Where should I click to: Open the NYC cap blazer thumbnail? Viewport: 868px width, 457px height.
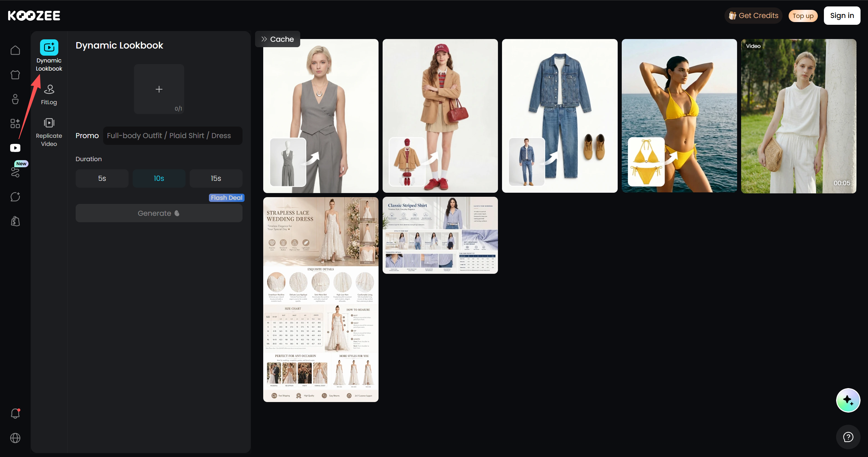tap(440, 116)
